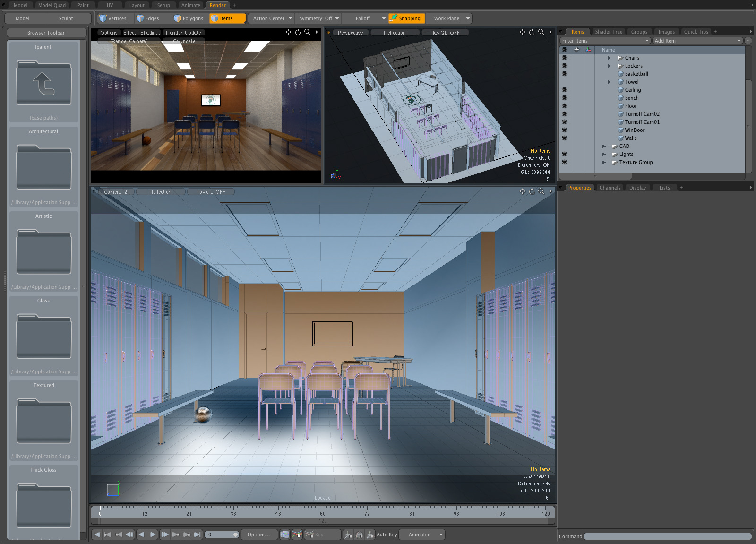Image resolution: width=756 pixels, height=544 pixels.
Task: Toggle visibility of Chairs group
Action: tap(564, 58)
